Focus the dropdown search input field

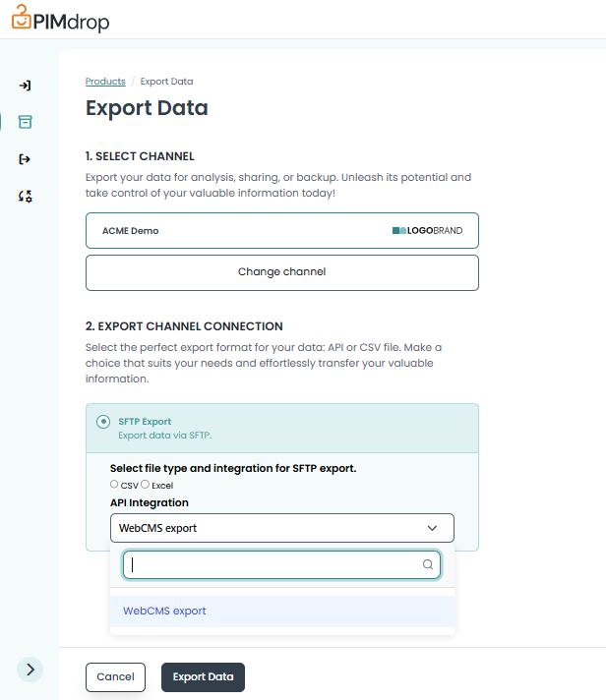[273, 565]
